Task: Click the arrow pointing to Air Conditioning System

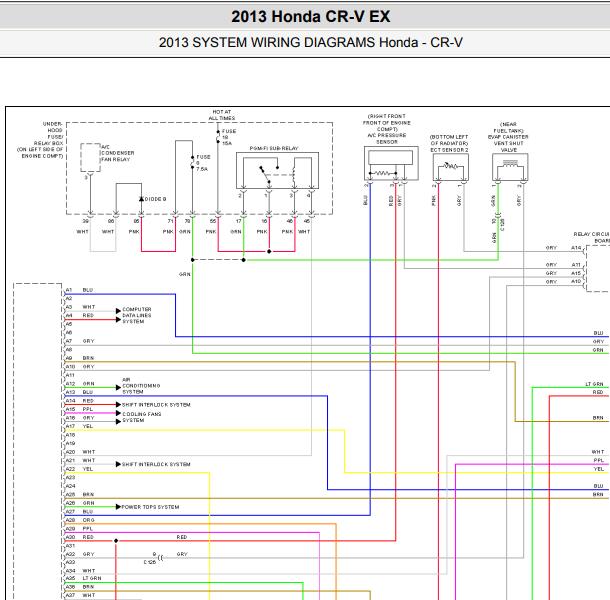Action: click(x=118, y=387)
